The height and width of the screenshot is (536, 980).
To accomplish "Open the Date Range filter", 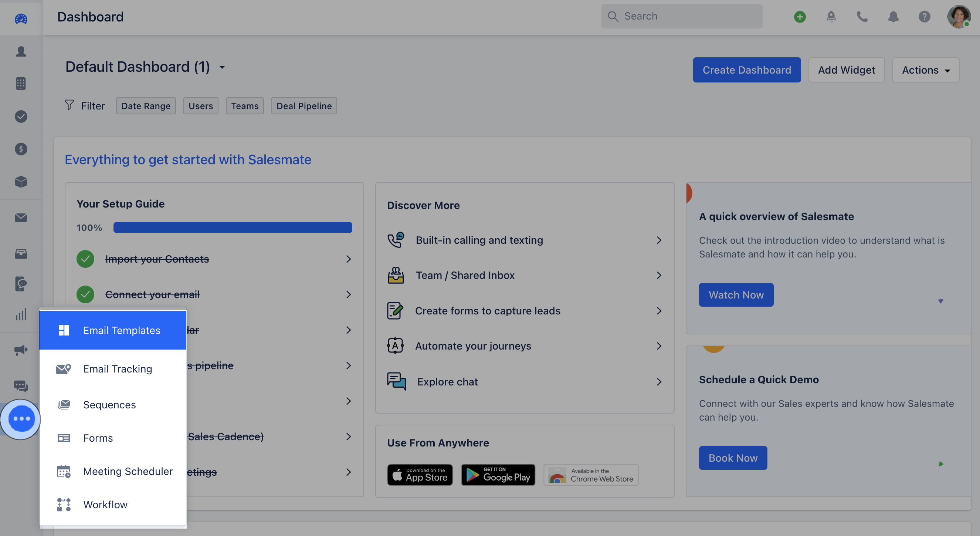I will coord(146,105).
